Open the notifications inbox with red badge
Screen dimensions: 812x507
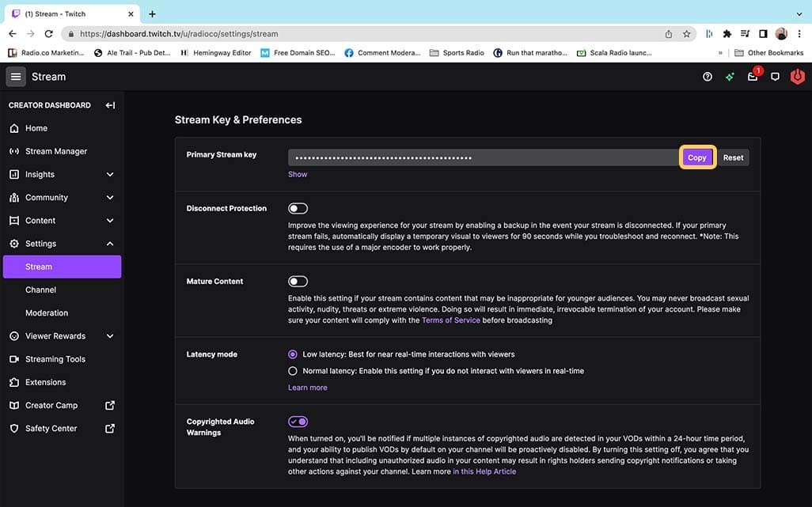[x=753, y=76]
